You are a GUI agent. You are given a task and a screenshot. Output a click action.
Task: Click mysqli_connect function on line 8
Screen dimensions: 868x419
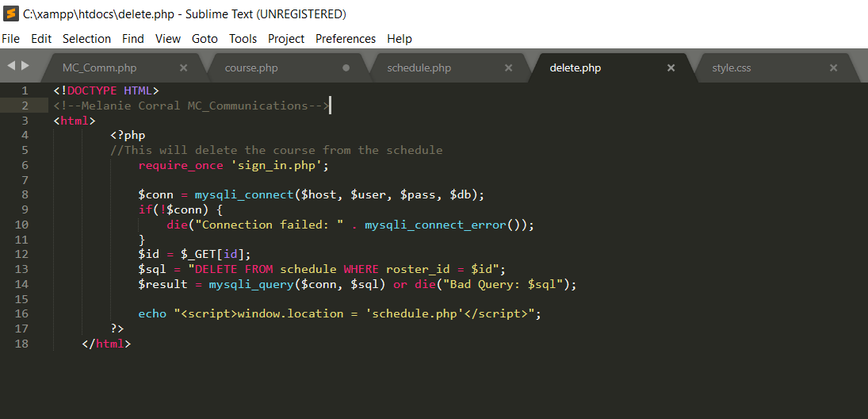point(244,194)
